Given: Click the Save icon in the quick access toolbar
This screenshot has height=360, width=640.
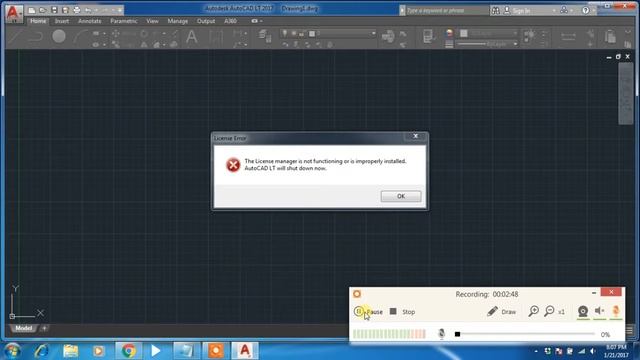Looking at the screenshot, I should coord(54,10).
